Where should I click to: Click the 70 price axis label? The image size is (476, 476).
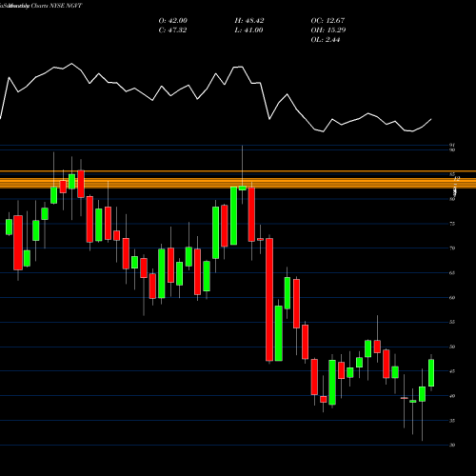point(452,248)
